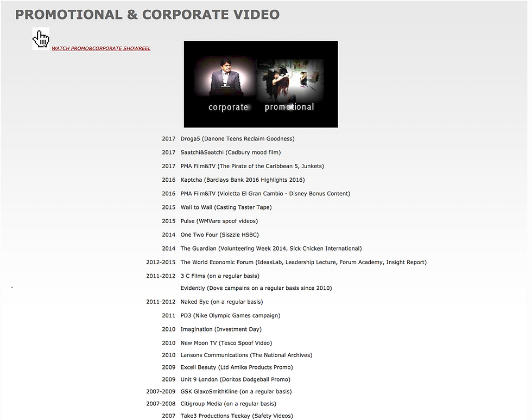532x420 pixels.
Task: Select the Droga5 Danone Teens entry
Action: [x=238, y=139]
